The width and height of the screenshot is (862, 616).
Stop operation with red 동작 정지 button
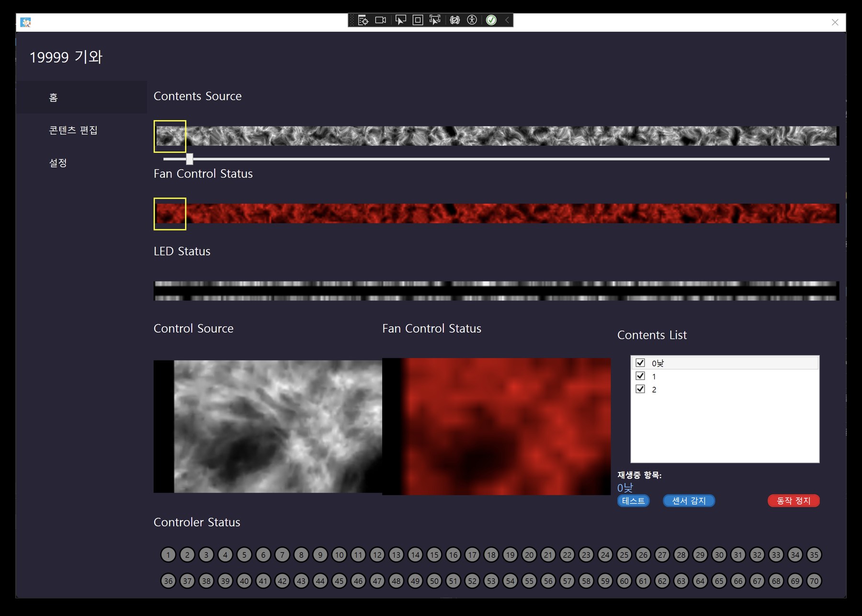(794, 501)
